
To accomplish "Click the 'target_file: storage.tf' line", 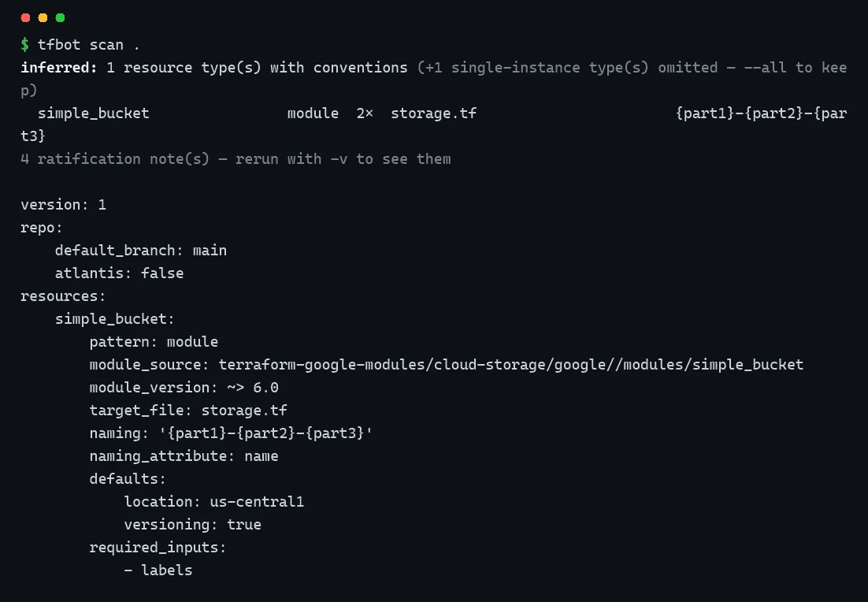I will pos(188,411).
